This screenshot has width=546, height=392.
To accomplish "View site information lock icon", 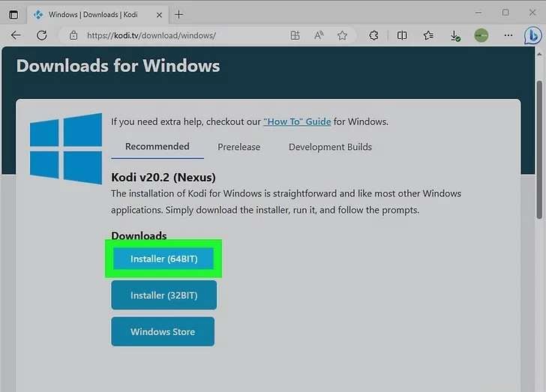I will point(73,35).
